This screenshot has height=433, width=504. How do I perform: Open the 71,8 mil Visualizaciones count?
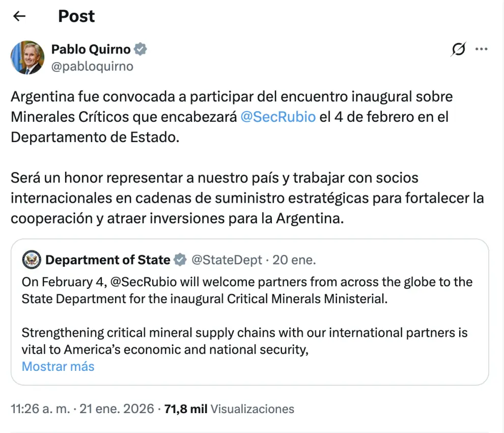(229, 409)
